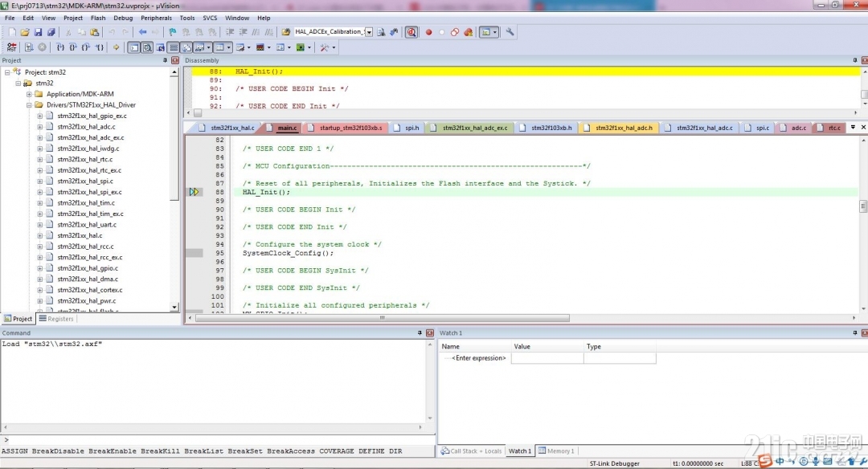This screenshot has width=868, height=469.
Task: Reset the CPU with RST icon
Action: point(11,47)
